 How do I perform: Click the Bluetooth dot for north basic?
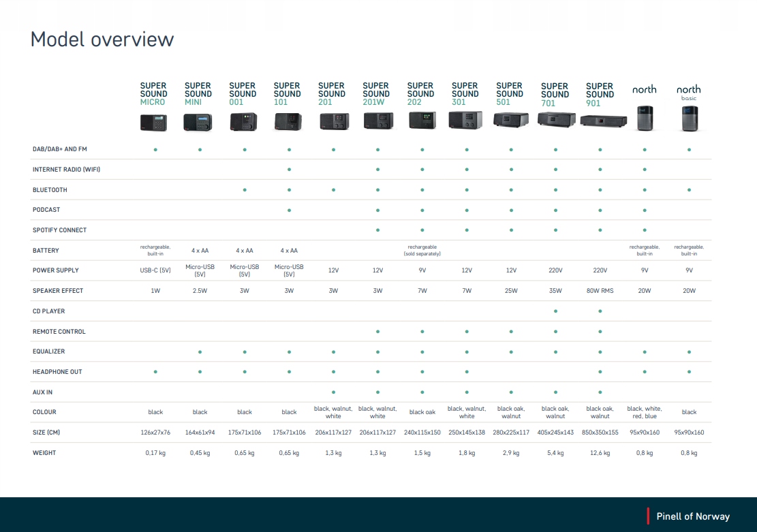pos(689,190)
